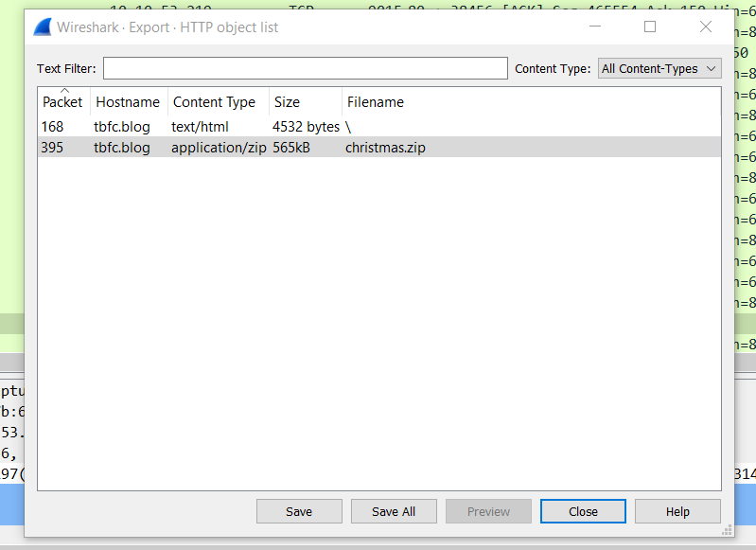Click the Wireshark shark fin title icon
This screenshot has height=550, width=756.
43,27
